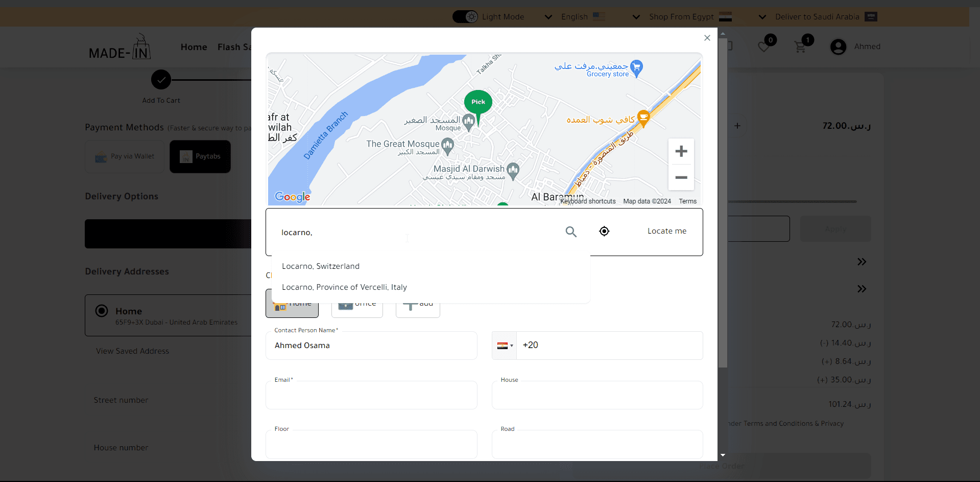This screenshot has width=980, height=482.
Task: Open the phone country code flag dropdown
Action: [505, 346]
